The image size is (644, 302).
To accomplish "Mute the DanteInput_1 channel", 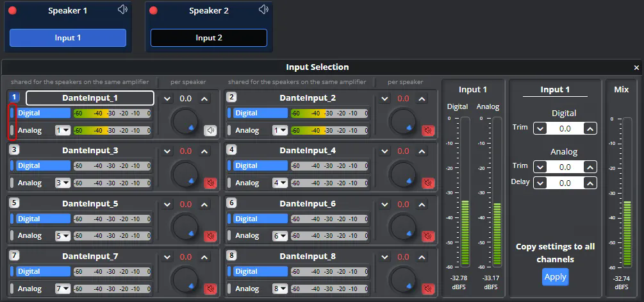I will coord(210,131).
